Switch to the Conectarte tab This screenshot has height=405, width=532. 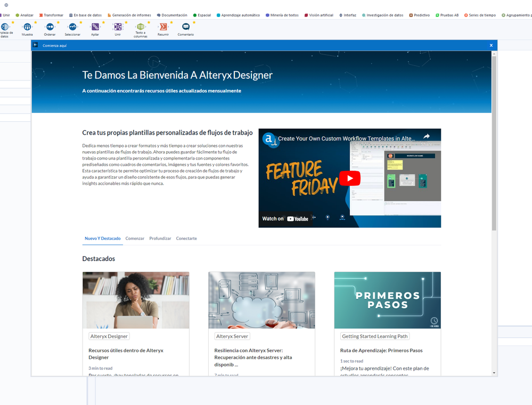186,238
